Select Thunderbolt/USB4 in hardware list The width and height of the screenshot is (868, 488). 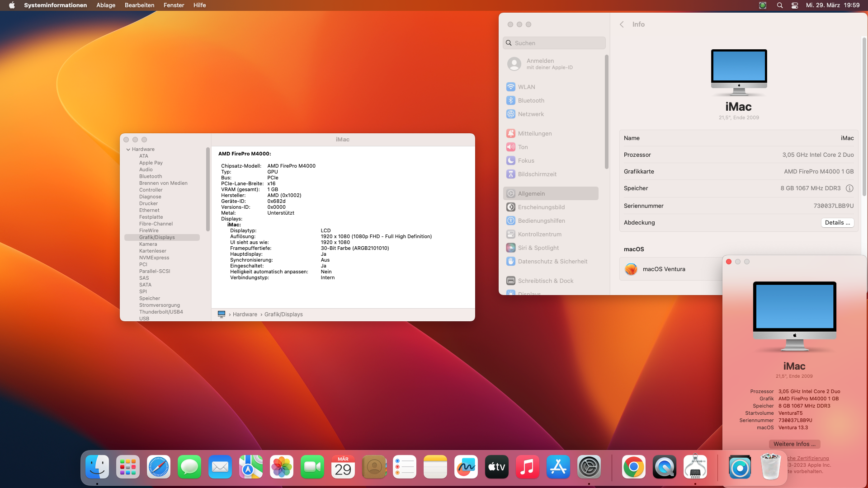tap(161, 312)
